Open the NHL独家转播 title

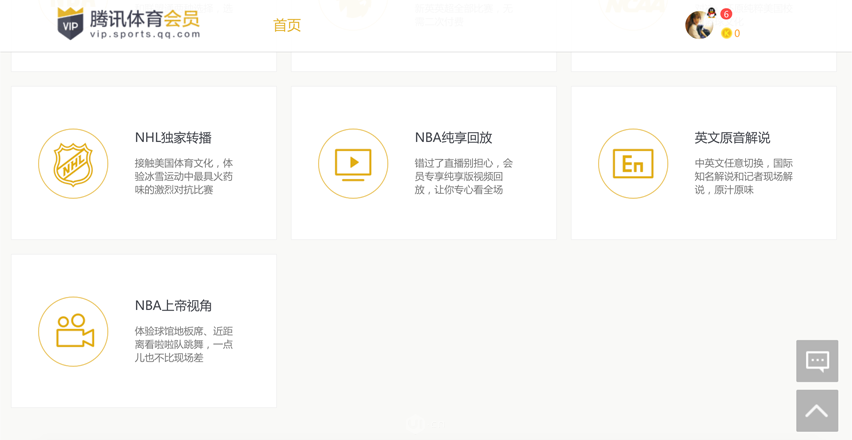173,138
